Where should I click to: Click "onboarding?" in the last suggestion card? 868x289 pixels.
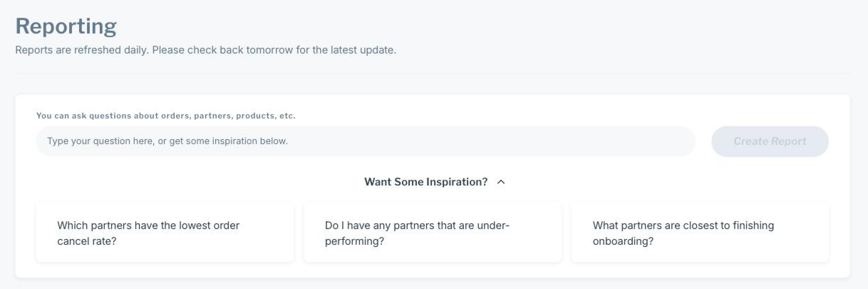(623, 241)
